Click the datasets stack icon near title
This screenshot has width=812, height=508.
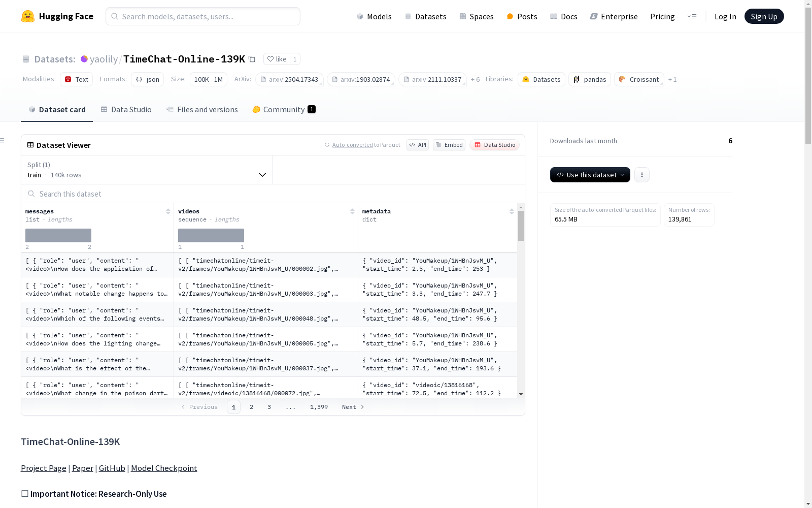pyautogui.click(x=26, y=59)
